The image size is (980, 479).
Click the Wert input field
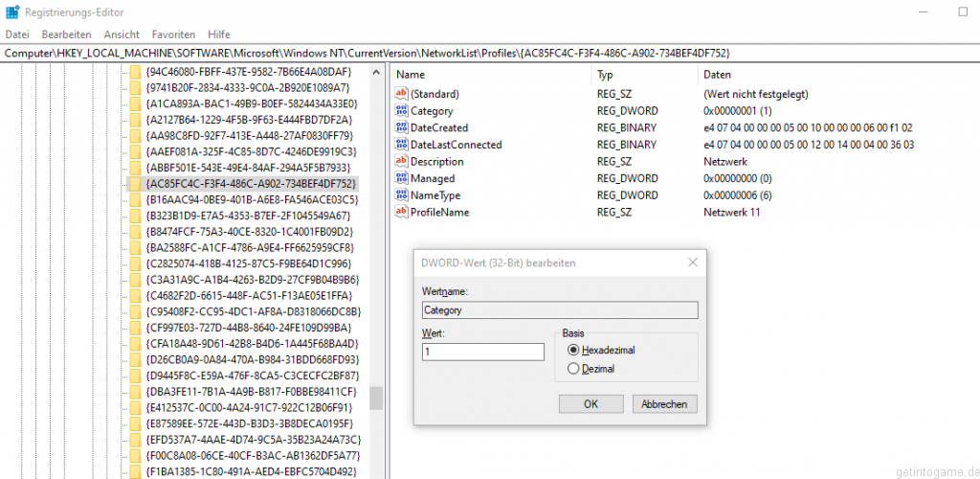pyautogui.click(x=482, y=352)
